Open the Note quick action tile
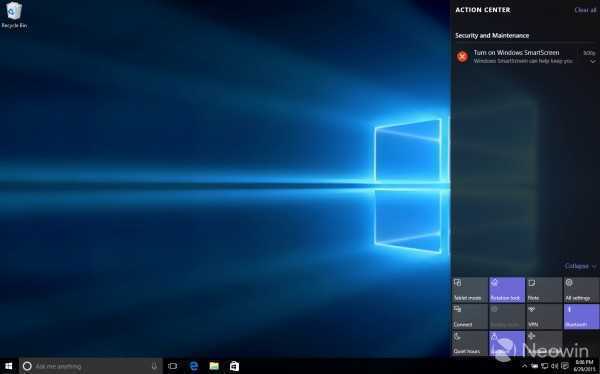This screenshot has width=600, height=374. [544, 290]
